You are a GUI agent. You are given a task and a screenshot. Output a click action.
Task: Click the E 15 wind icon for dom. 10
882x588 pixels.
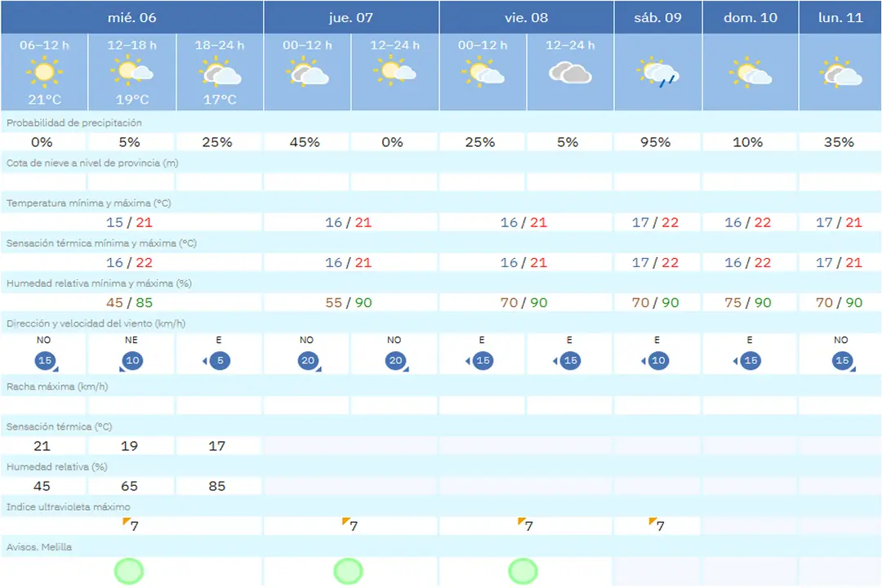click(x=747, y=361)
